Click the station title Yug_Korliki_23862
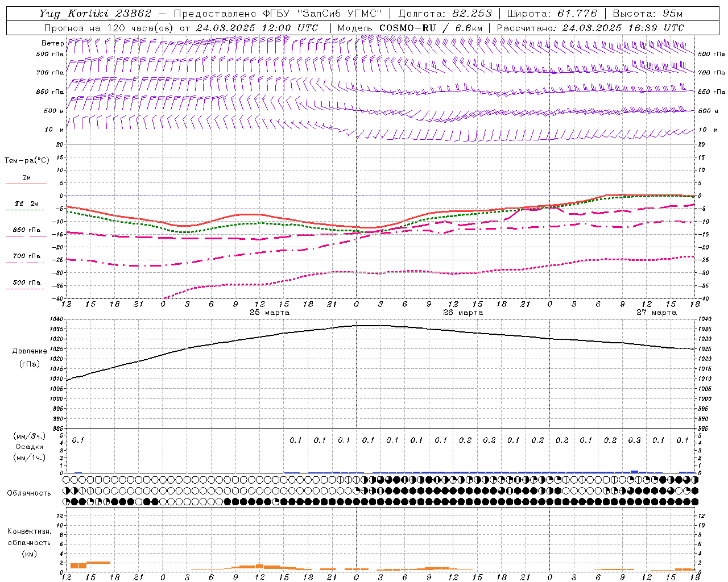The height and width of the screenshot is (582, 728). [96, 14]
